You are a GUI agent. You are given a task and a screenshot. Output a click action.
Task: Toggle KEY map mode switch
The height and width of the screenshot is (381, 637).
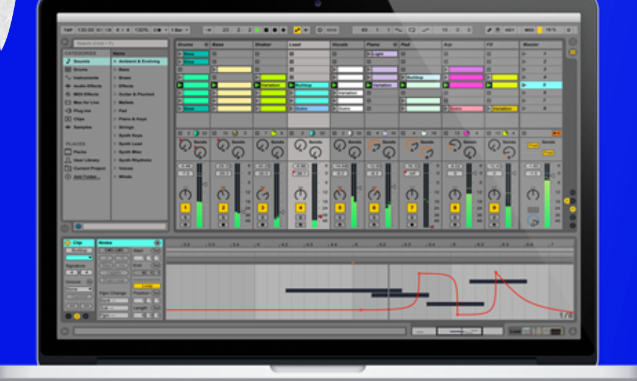tap(509, 30)
